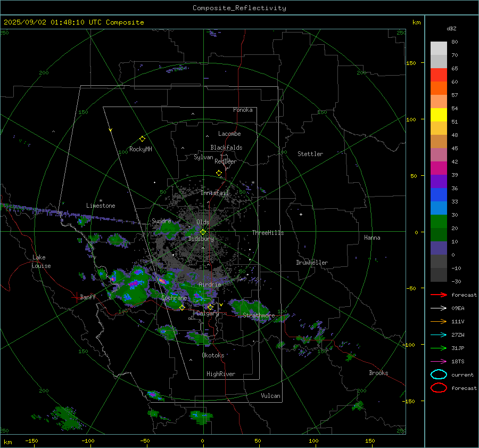Viewport: 479px width, 448px height.
Task: Click the magenta 42-39 dBZ color band
Action: [439, 168]
